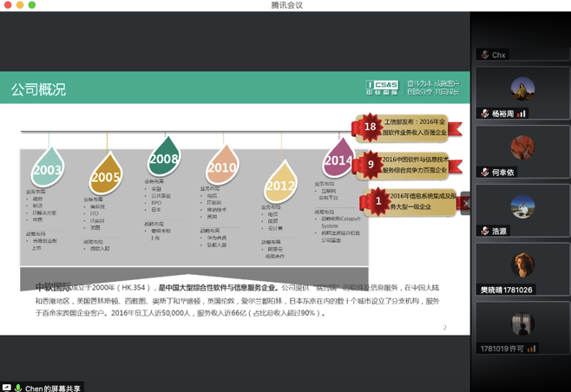The width and height of the screenshot is (571, 392).
Task: Maximize the window with the green button
Action: (x=32, y=5)
